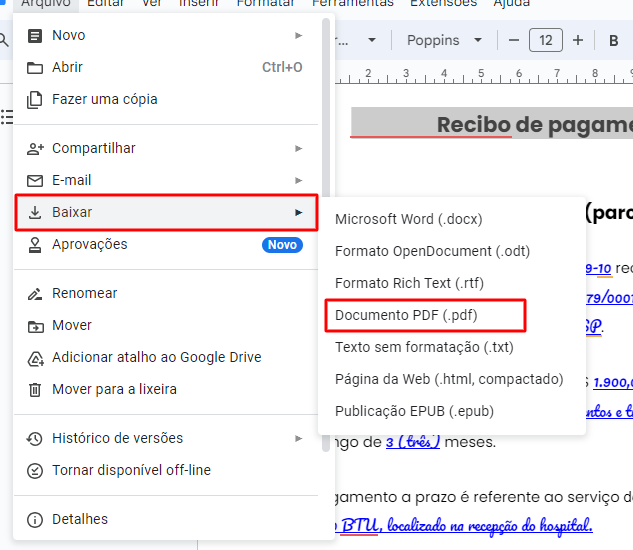Open the document outline list icon

pos(7,117)
